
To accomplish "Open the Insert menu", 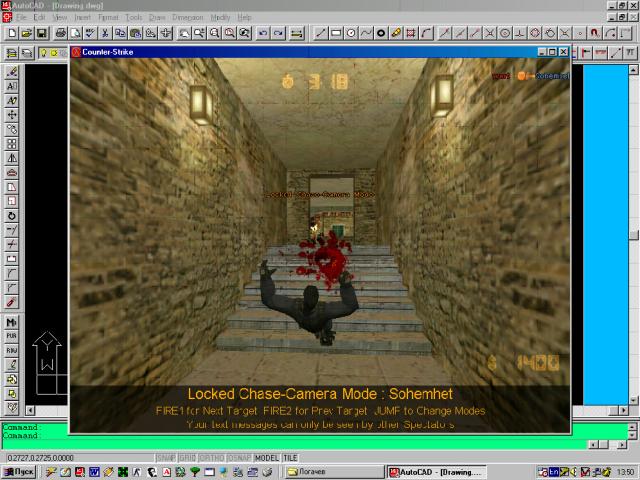I will click(x=82, y=17).
